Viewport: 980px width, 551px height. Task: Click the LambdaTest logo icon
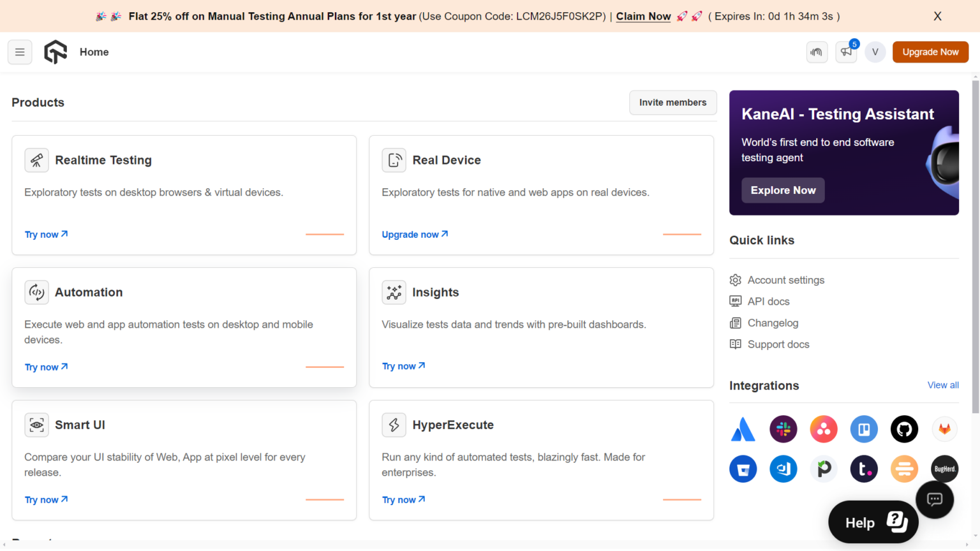[56, 52]
